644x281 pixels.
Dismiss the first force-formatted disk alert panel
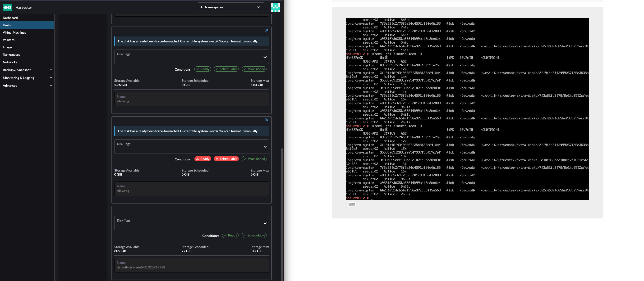267,30
